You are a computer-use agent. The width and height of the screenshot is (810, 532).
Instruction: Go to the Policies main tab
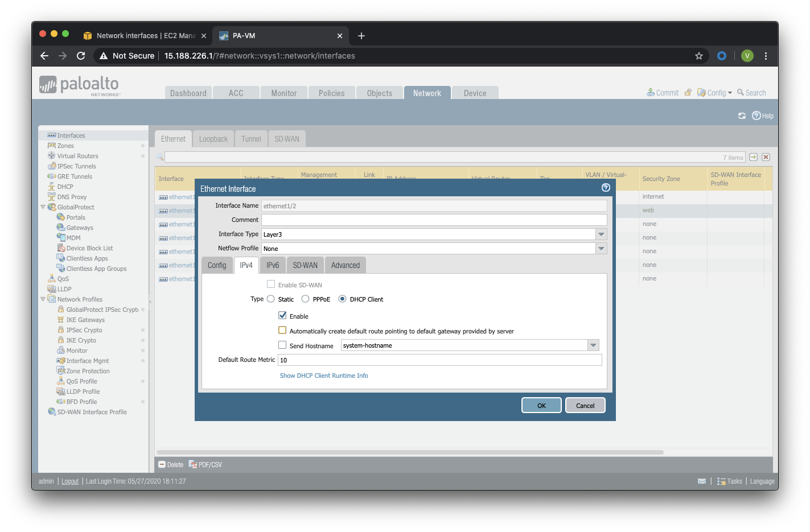(x=332, y=93)
